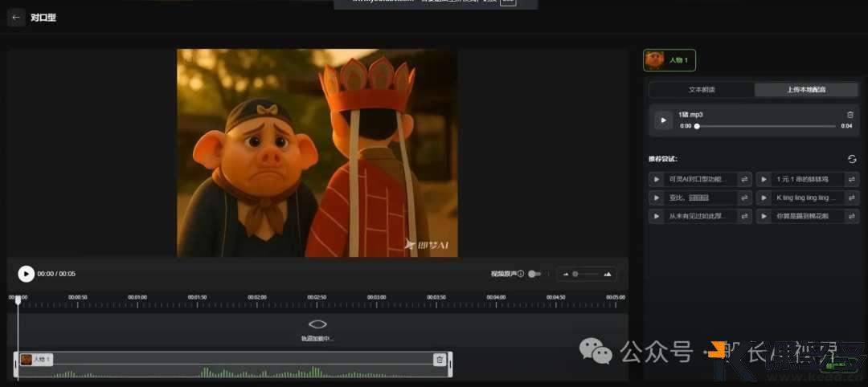The image size is (868, 387).
Task: Apply the 你算是踢到棉花啦 sample via swap icon
Action: [x=852, y=216]
